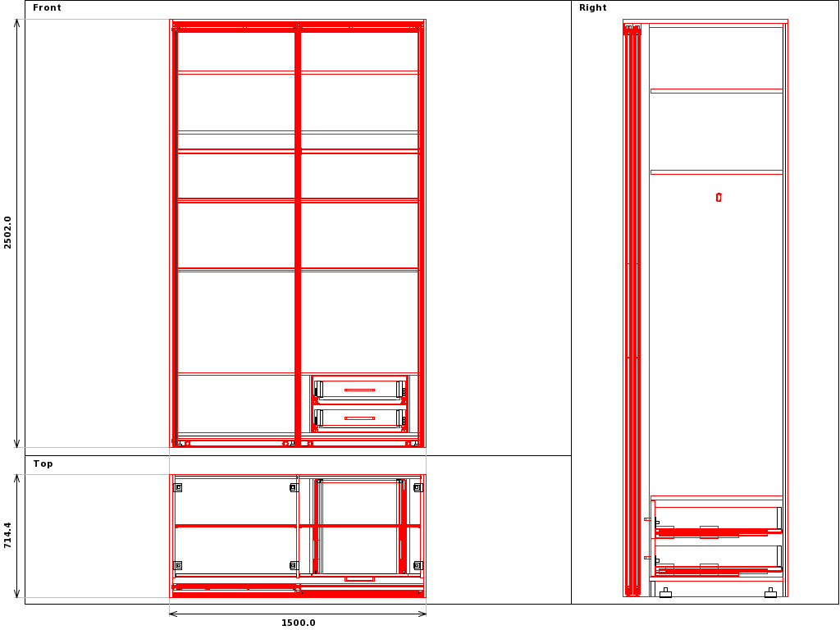
Task: Select the center vertical divider in Front view
Action: [298, 238]
